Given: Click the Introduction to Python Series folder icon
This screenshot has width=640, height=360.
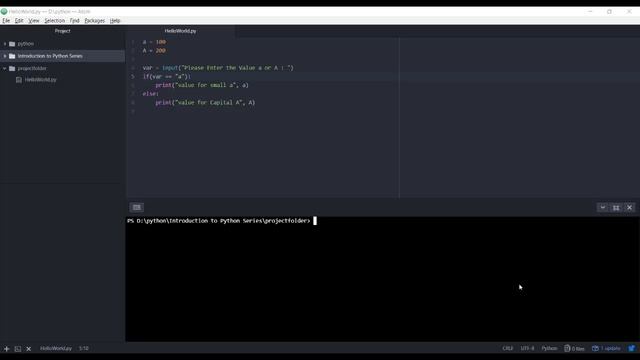Looking at the screenshot, I should pyautogui.click(x=12, y=56).
